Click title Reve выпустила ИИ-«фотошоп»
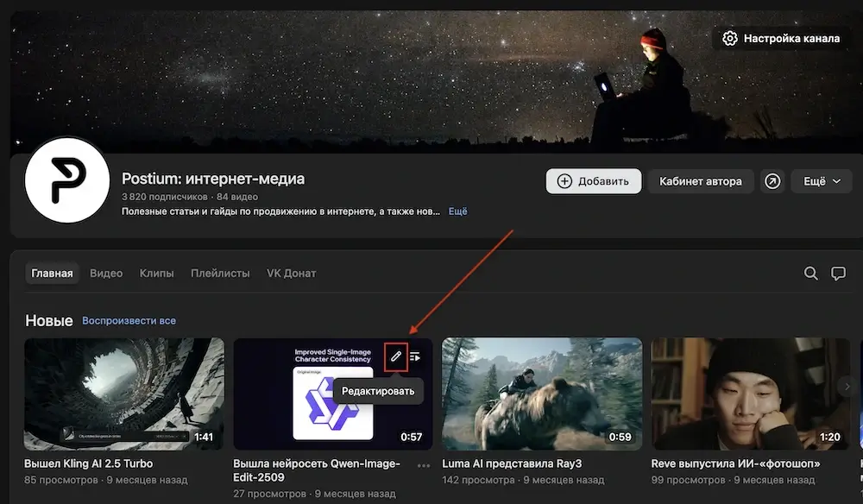863x504 pixels. (735, 463)
